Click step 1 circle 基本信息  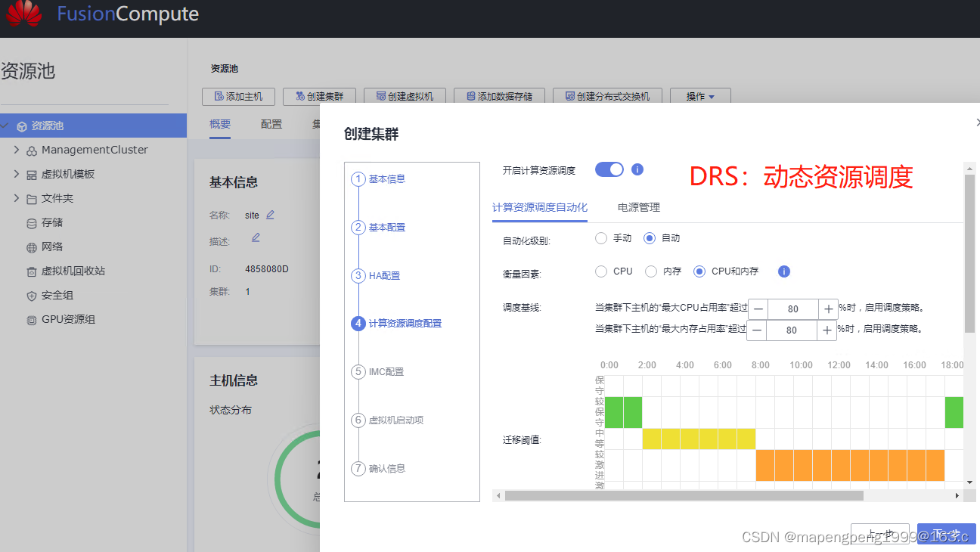358,179
